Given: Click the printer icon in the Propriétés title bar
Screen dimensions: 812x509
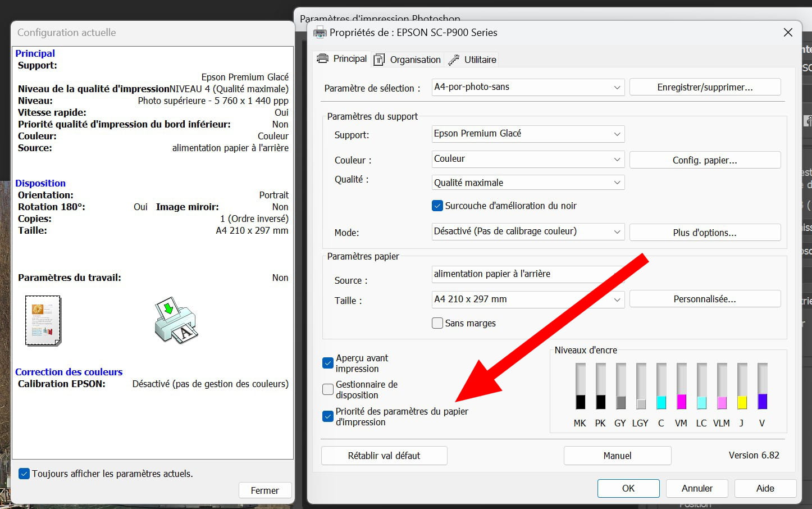Looking at the screenshot, I should coord(320,32).
